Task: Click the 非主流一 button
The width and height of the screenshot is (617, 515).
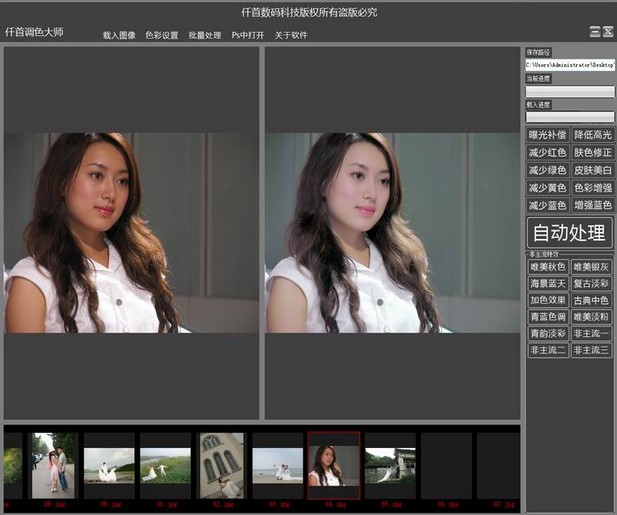Action: 591,334
